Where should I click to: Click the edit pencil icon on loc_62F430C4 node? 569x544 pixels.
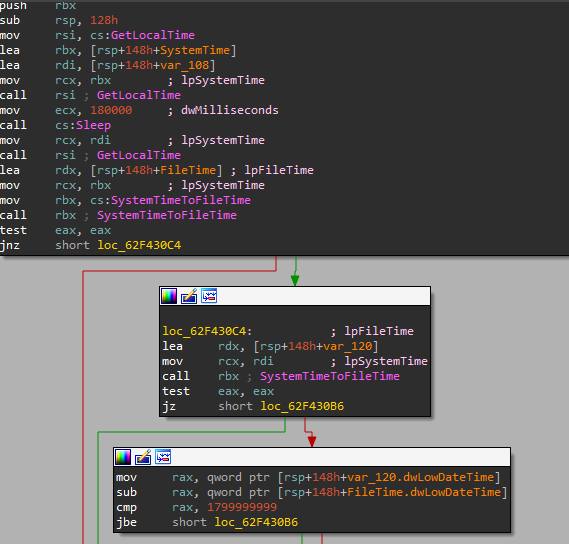tap(189, 296)
